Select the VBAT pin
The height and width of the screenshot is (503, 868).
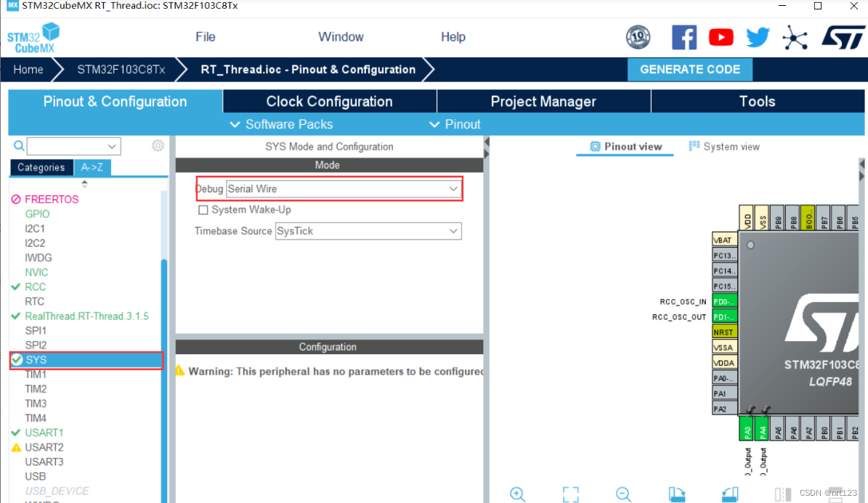[x=724, y=240]
